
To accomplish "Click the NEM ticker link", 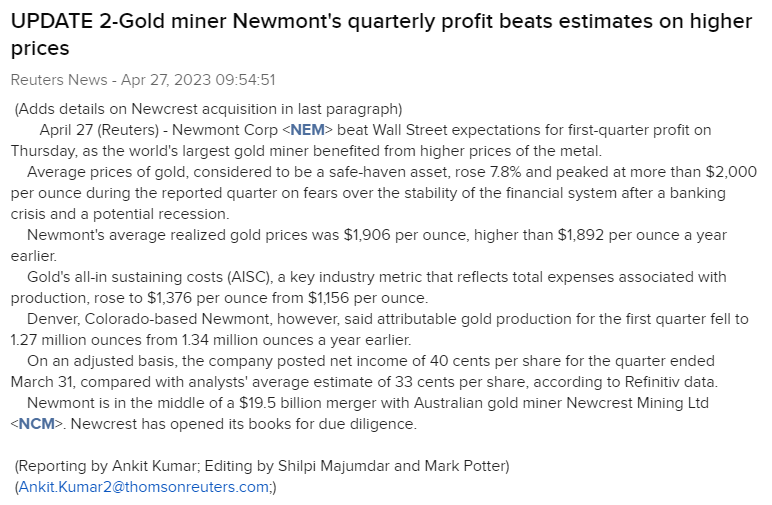I will click(x=307, y=130).
